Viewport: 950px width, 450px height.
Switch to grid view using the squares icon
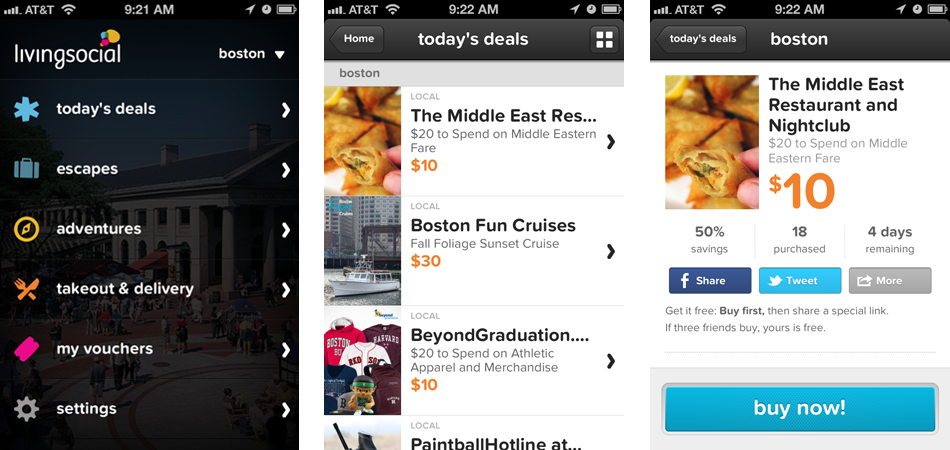click(604, 39)
